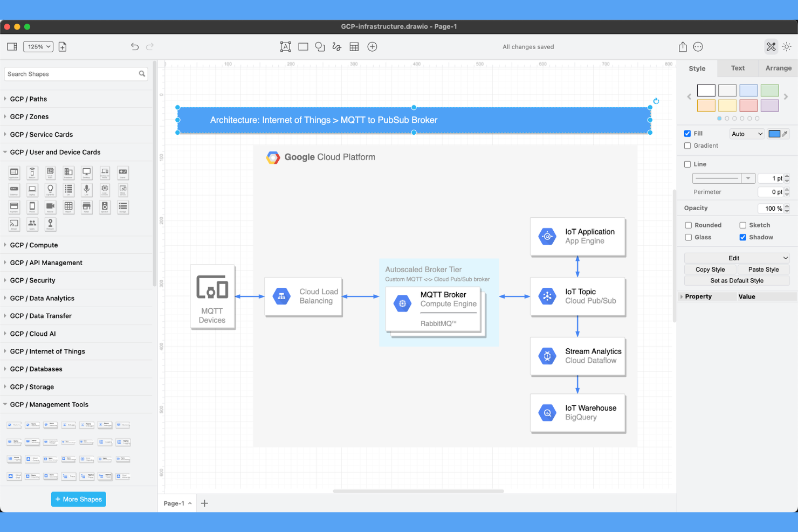Show next style swatches arrow
The width and height of the screenshot is (798, 532).
pos(786,97)
